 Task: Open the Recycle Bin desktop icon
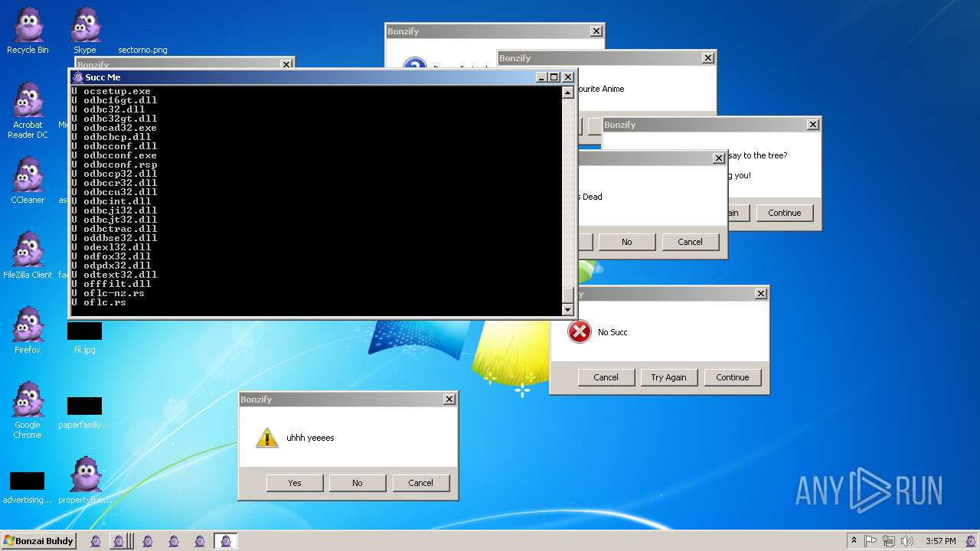28,31
